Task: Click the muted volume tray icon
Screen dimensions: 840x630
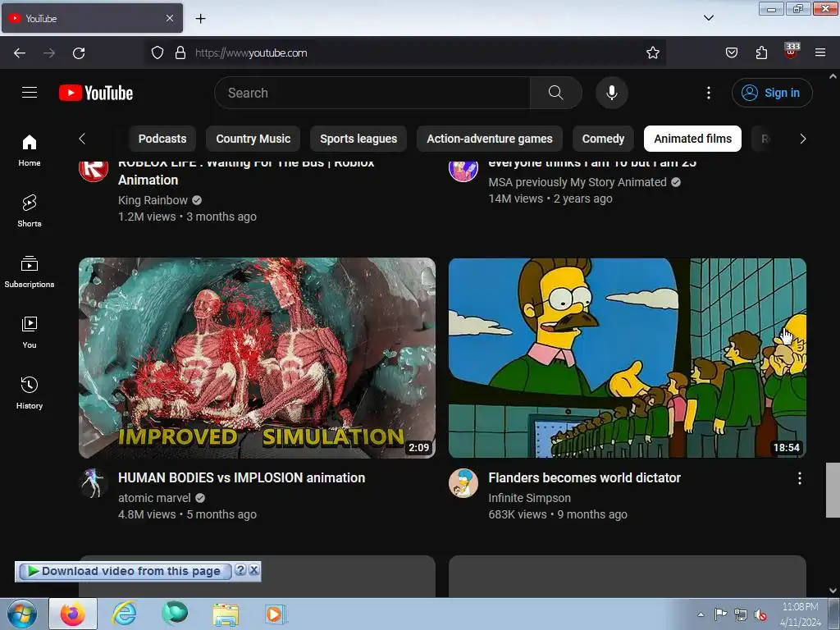Action: tap(760, 614)
